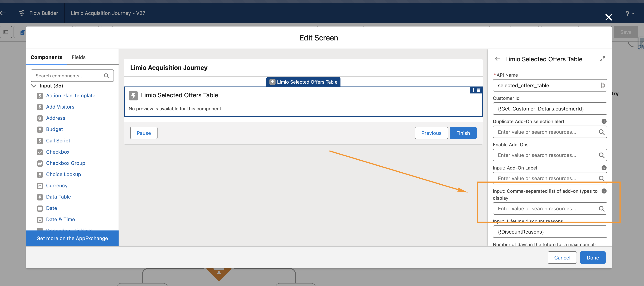Click the move handle on Selected Offers Table
644x286 pixels.
pos(473,90)
